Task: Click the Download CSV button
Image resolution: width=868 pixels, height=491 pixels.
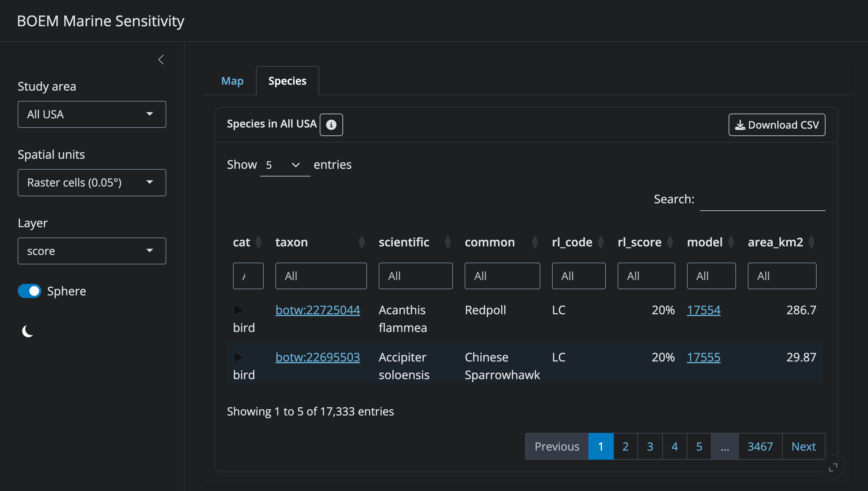Action: [x=776, y=125]
